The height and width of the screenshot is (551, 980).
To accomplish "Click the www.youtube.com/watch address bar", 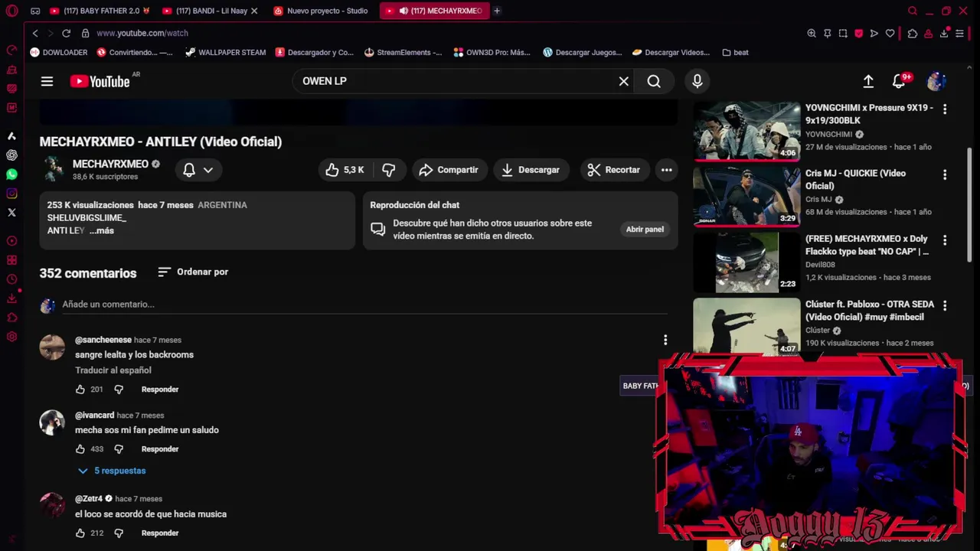I will 142,33.
